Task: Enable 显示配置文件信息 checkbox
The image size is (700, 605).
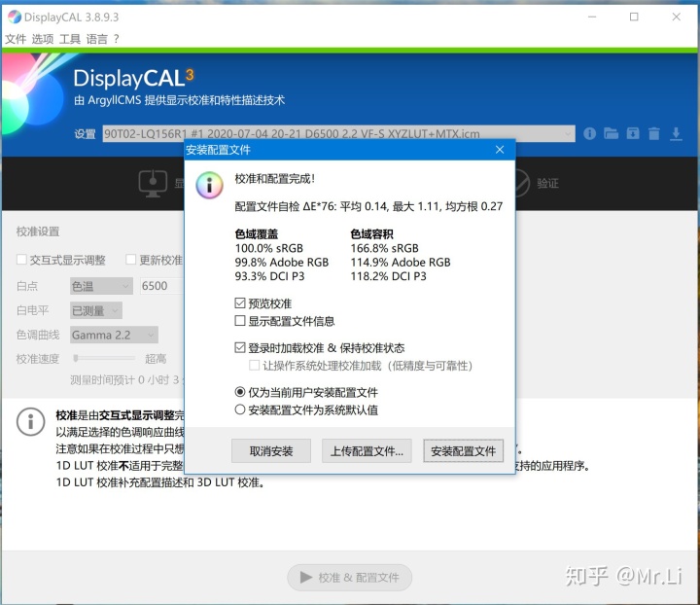Action: click(x=240, y=321)
